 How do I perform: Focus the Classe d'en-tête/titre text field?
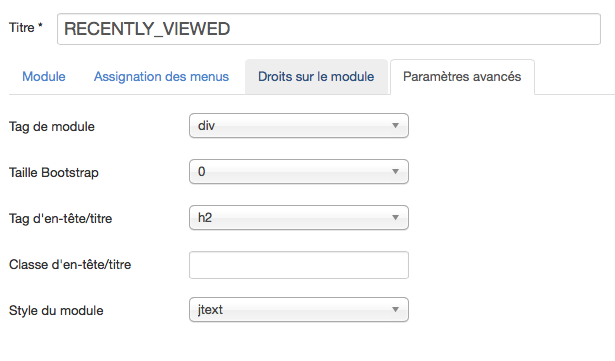[299, 265]
